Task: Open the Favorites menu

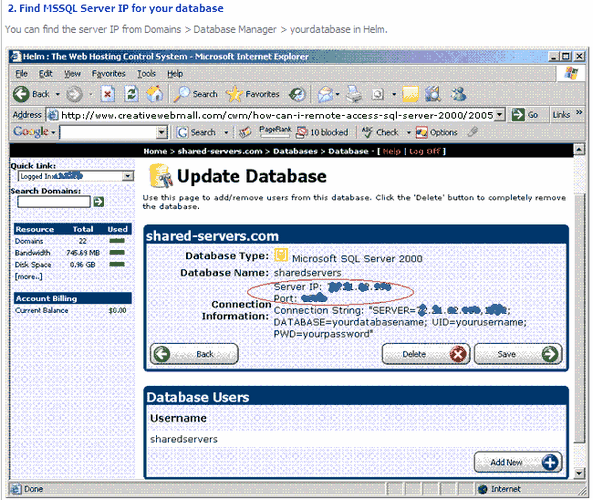Action: (109, 73)
